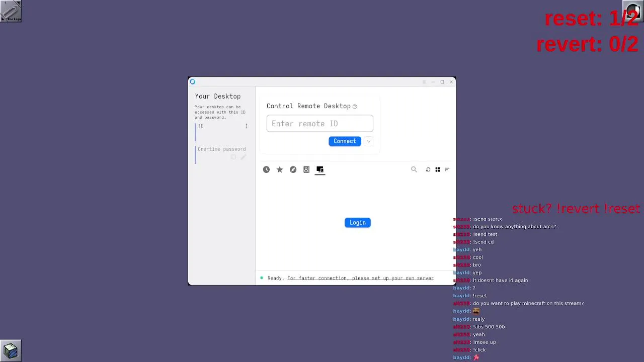Click the 'One-time password' label
This screenshot has width=644, height=362.
coord(222,149)
